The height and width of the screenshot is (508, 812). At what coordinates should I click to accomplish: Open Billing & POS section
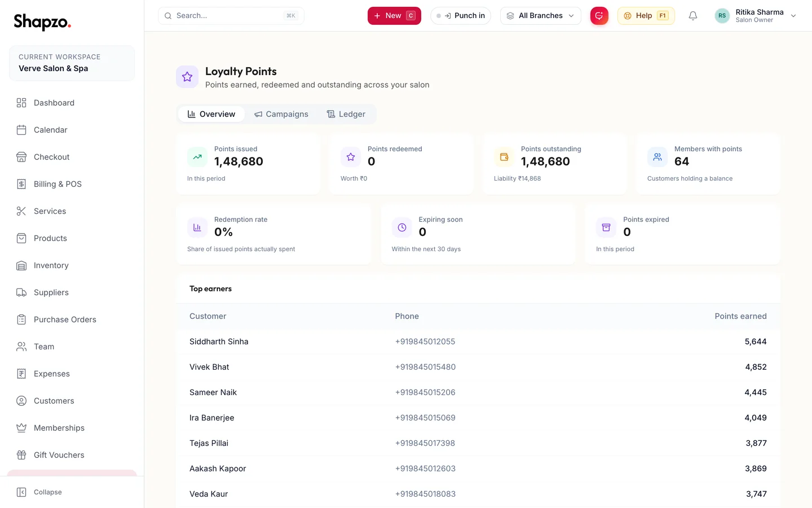point(72,184)
